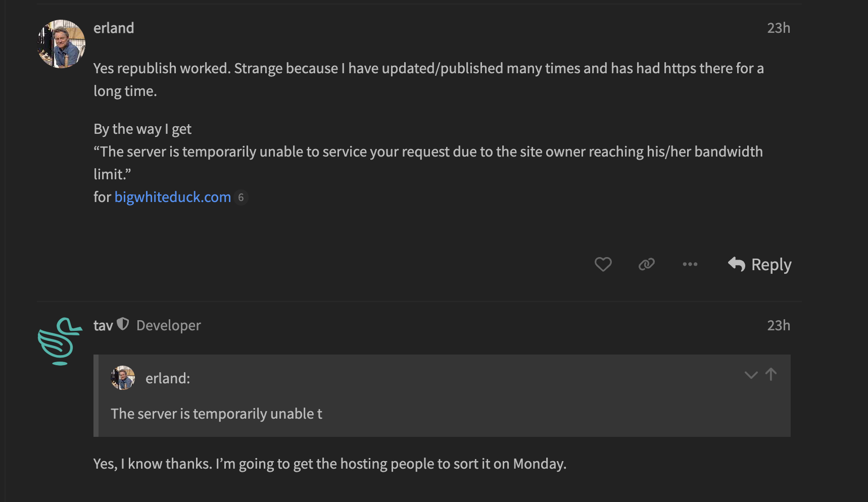Open erland's profile via large avatar
Screen dimensions: 868x502
click(x=61, y=44)
